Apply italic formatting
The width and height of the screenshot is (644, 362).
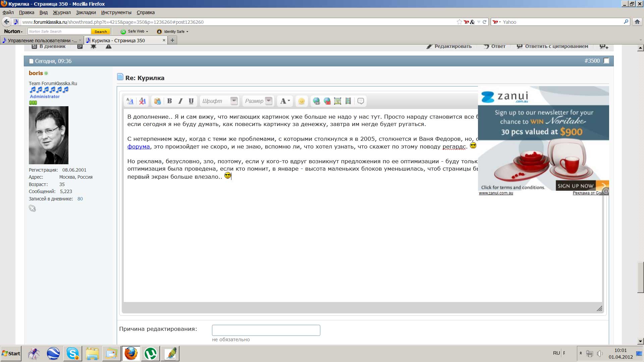pyautogui.click(x=180, y=101)
